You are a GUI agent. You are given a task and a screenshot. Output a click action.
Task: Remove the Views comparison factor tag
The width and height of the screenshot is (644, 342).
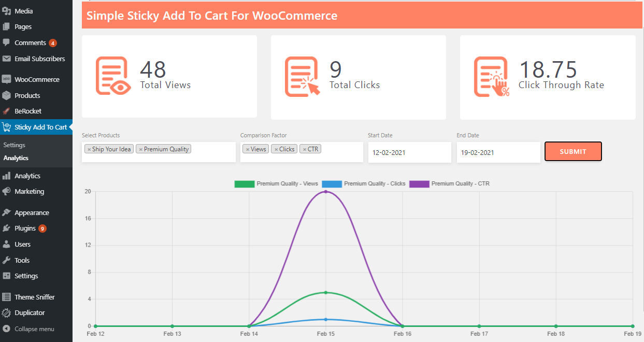247,149
